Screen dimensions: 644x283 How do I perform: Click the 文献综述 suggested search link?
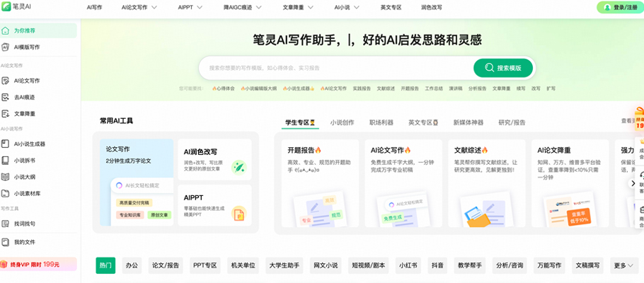(386, 88)
